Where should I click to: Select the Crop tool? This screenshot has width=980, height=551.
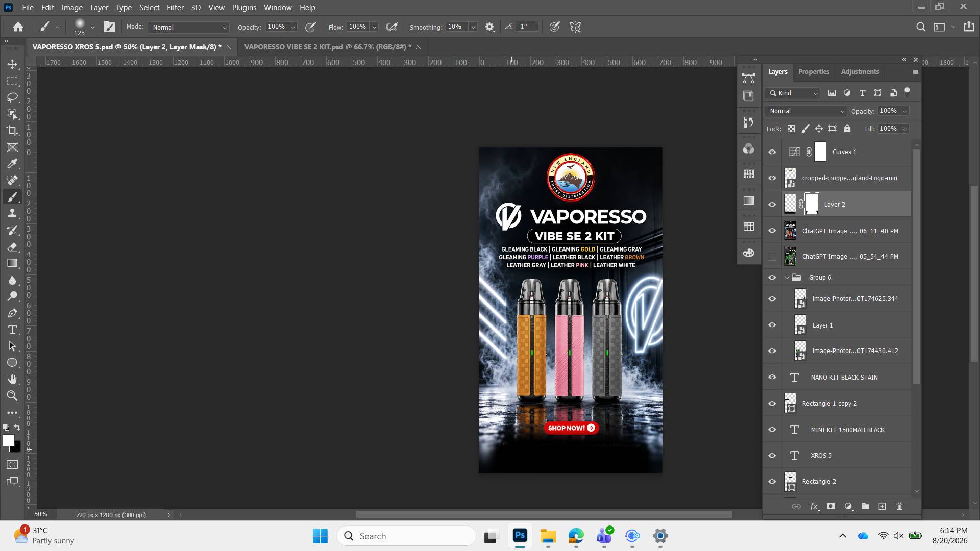point(12,131)
